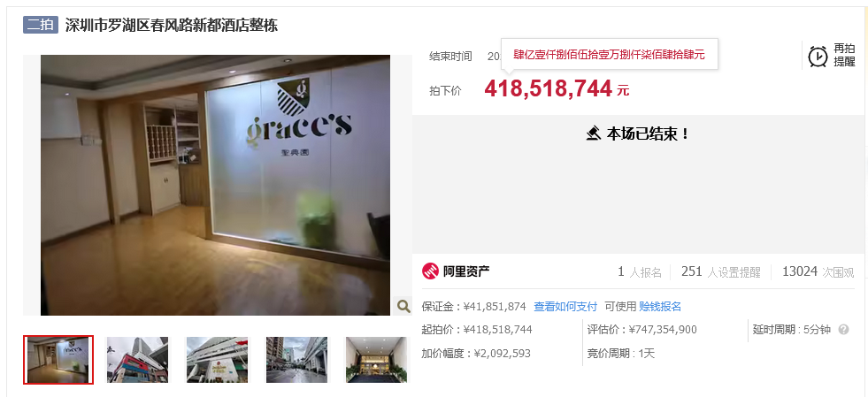Click the alarm clock reminder icon

pyautogui.click(x=818, y=56)
